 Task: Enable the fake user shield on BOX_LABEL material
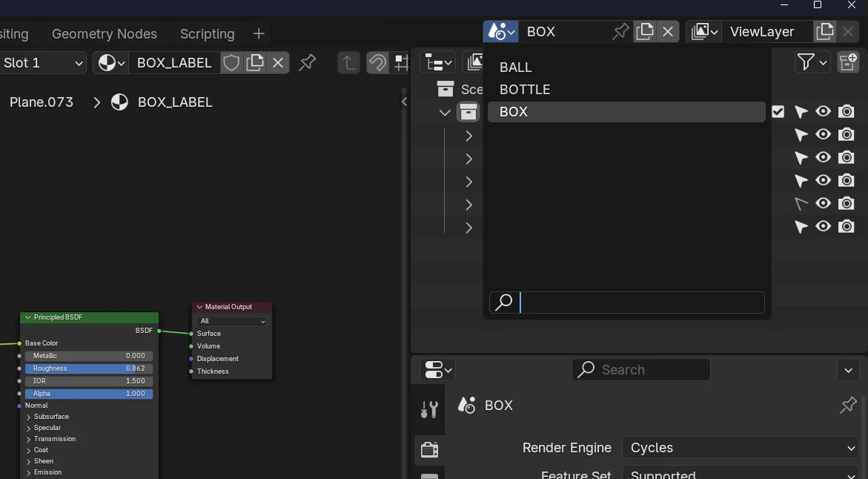click(x=231, y=63)
